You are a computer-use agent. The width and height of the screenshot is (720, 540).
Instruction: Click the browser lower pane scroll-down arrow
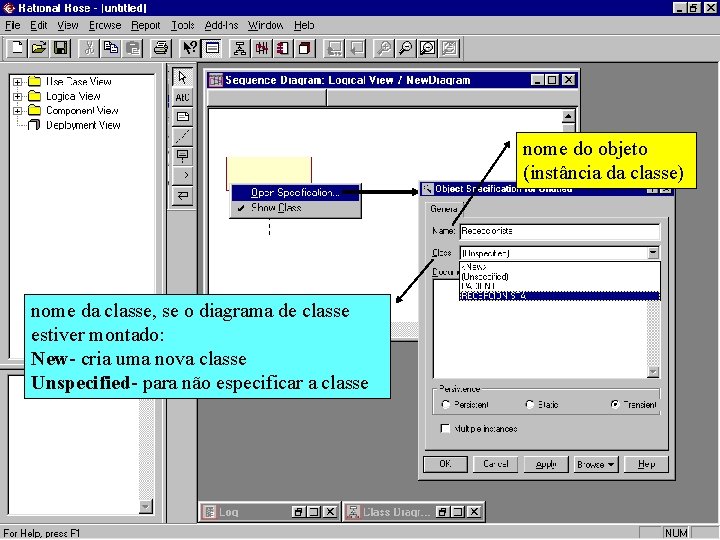click(146, 506)
